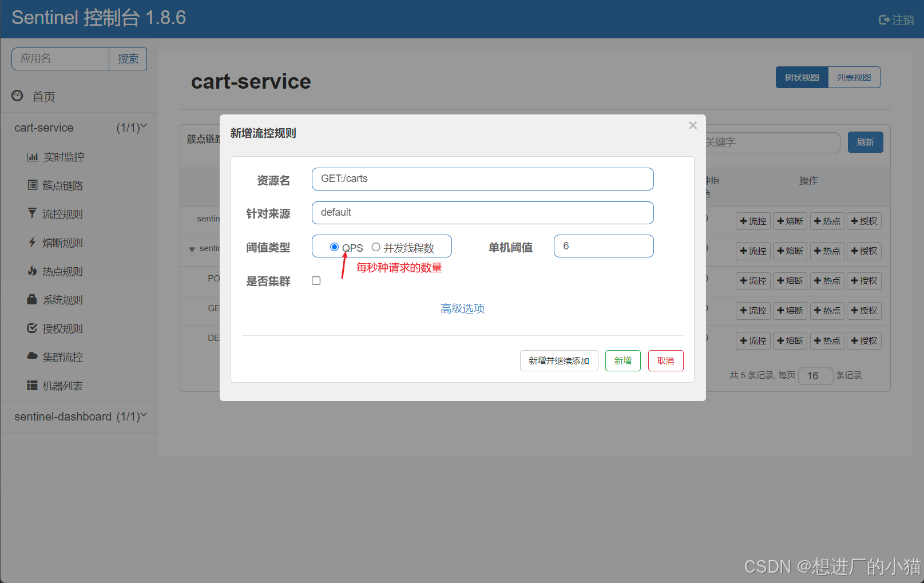Collapse the sentinel tree row triangle
The height and width of the screenshot is (583, 924).
[x=192, y=249]
